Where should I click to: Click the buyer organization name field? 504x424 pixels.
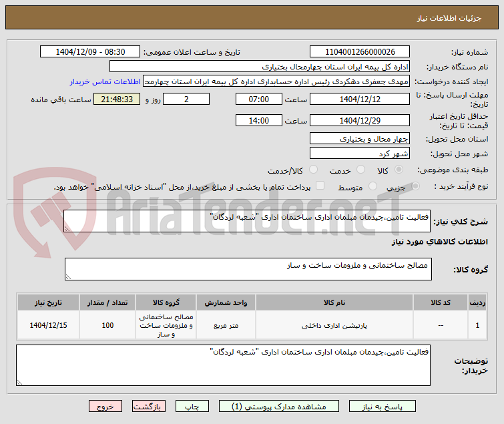click(260, 67)
